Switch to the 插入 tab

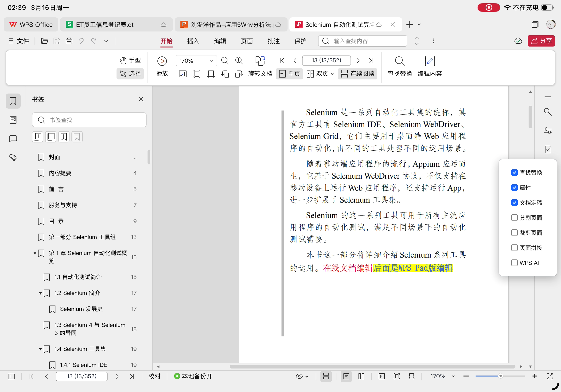coord(193,41)
